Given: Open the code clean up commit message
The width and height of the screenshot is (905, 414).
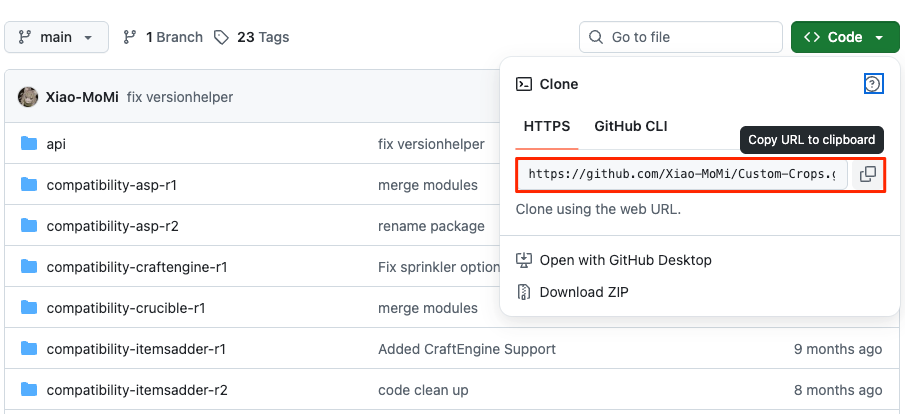Looking at the screenshot, I should click(423, 390).
